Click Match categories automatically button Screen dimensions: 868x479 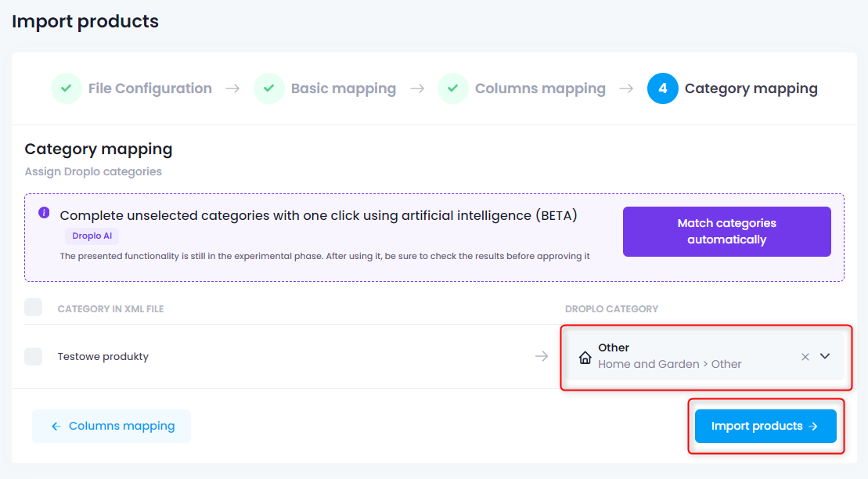coord(727,232)
